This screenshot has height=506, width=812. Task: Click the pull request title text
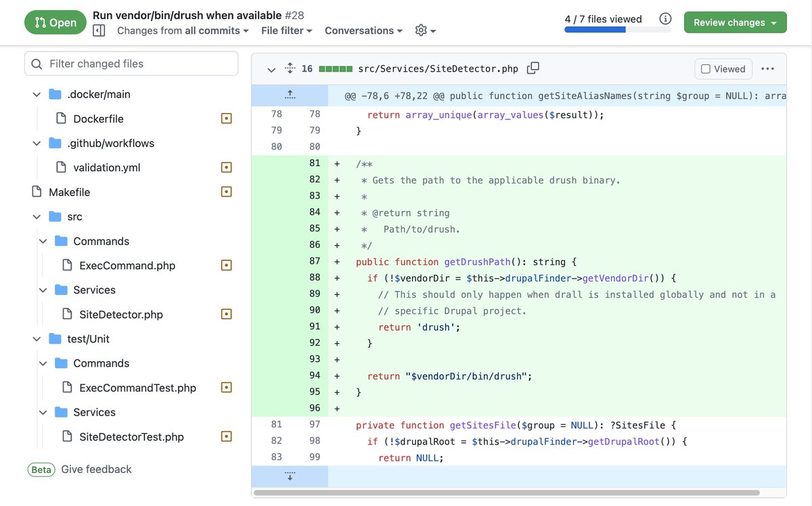(187, 15)
